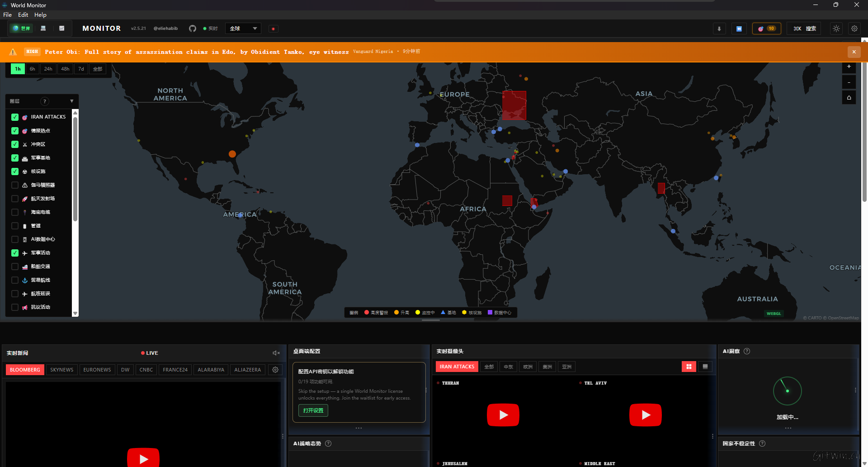Click the warning triangle on alert banner
This screenshot has height=467, width=868.
coord(13,52)
